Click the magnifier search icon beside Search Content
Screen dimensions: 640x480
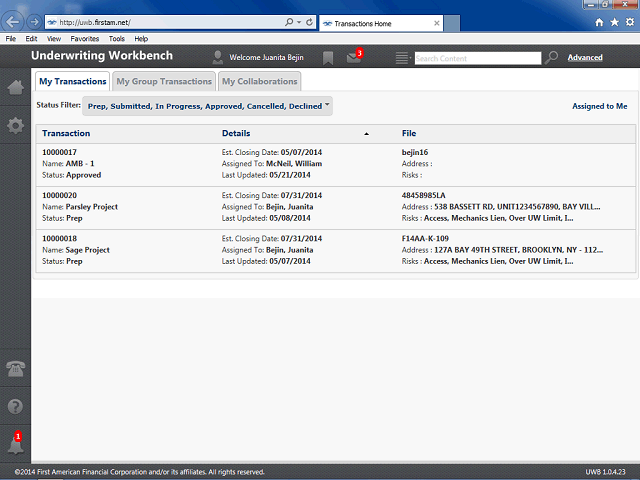click(551, 58)
